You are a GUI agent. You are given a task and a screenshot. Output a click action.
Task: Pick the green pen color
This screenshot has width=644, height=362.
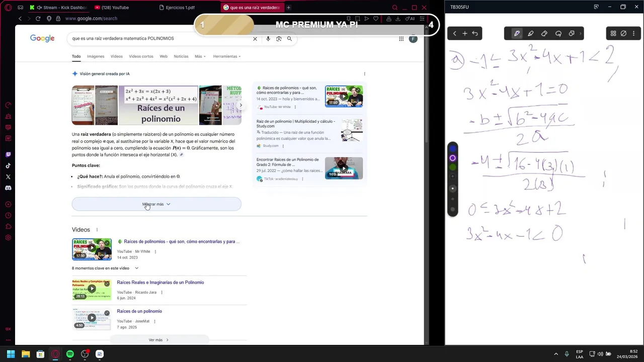tap(453, 167)
